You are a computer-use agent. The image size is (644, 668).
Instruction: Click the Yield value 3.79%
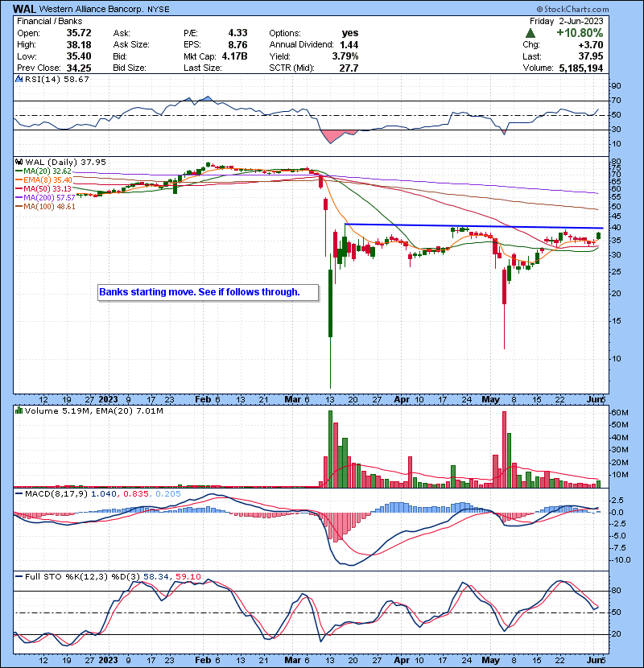coord(345,56)
